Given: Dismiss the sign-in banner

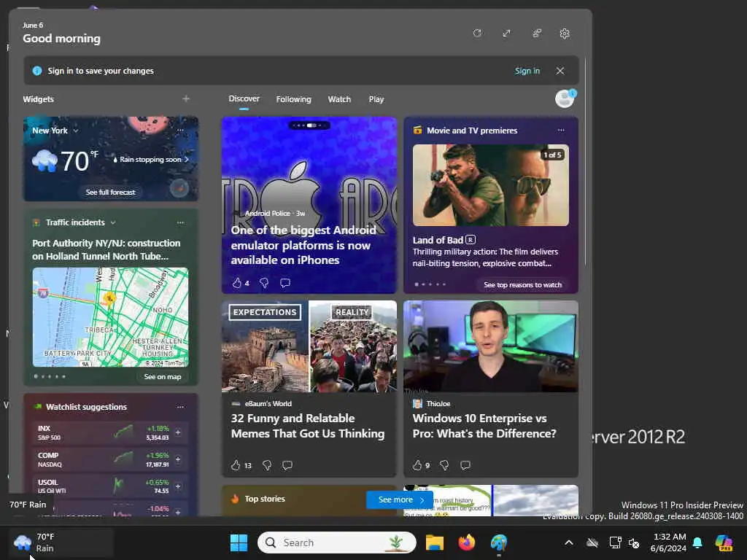Looking at the screenshot, I should [x=560, y=71].
